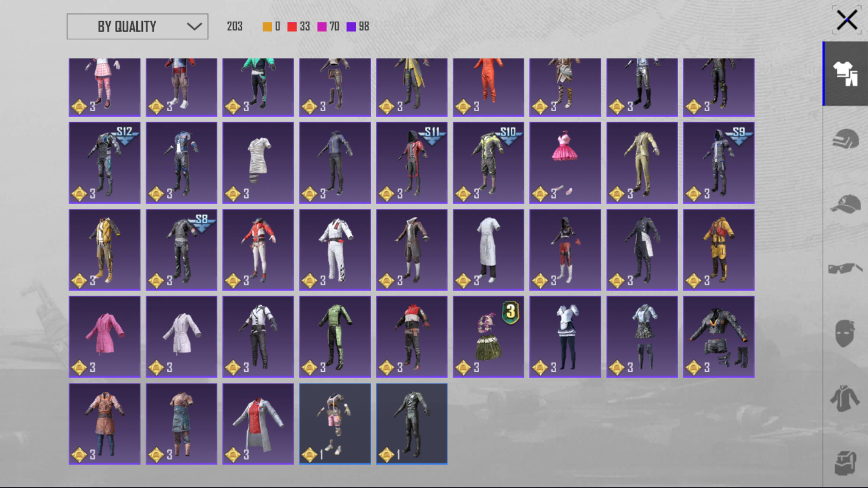Select the S9 dark hooded outfit
The height and width of the screenshot is (488, 868).
[719, 163]
